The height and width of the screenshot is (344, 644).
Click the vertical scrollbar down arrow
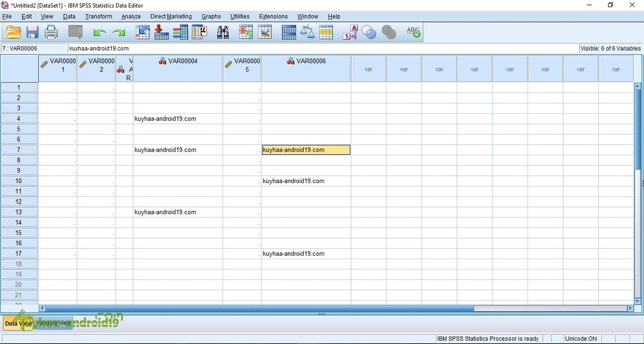point(637,301)
